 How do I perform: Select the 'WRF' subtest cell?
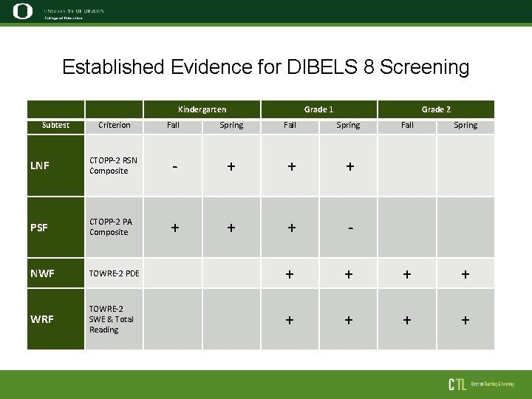click(55, 319)
